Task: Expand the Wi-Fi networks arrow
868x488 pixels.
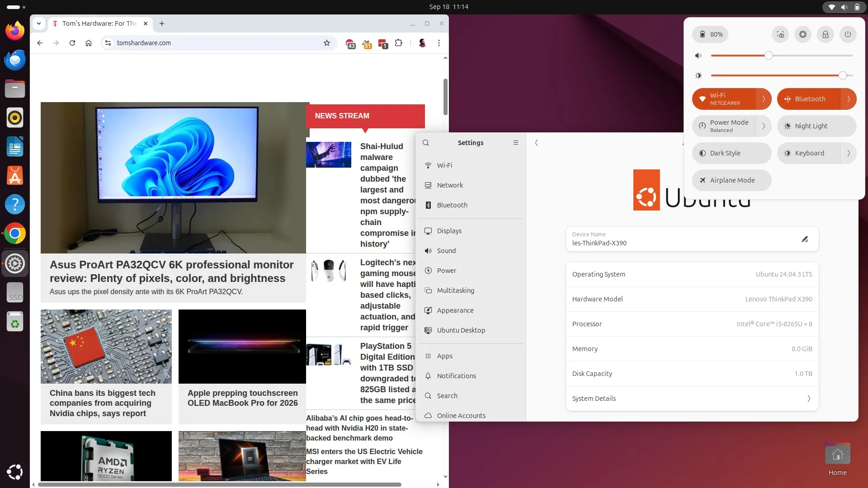Action: pyautogui.click(x=764, y=99)
